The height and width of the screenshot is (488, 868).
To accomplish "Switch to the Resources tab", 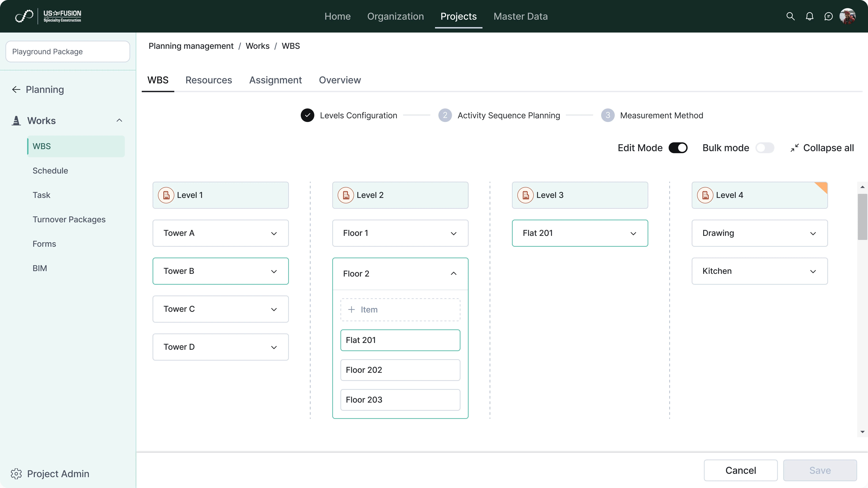I will (x=209, y=80).
